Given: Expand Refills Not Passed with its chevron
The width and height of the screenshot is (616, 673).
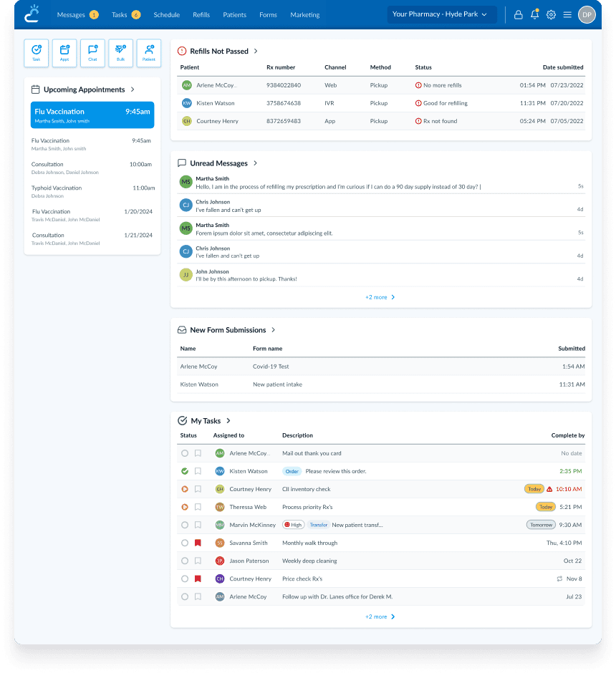Looking at the screenshot, I should [x=256, y=51].
